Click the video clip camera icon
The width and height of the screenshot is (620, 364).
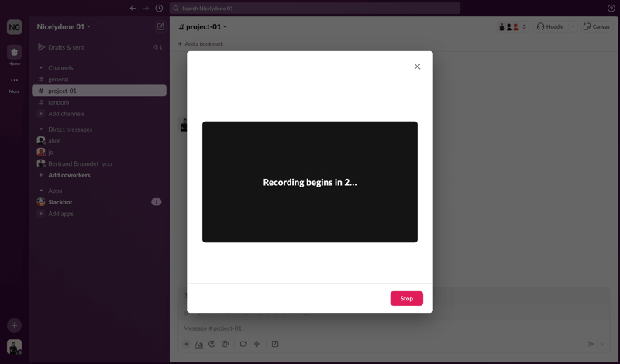243,344
